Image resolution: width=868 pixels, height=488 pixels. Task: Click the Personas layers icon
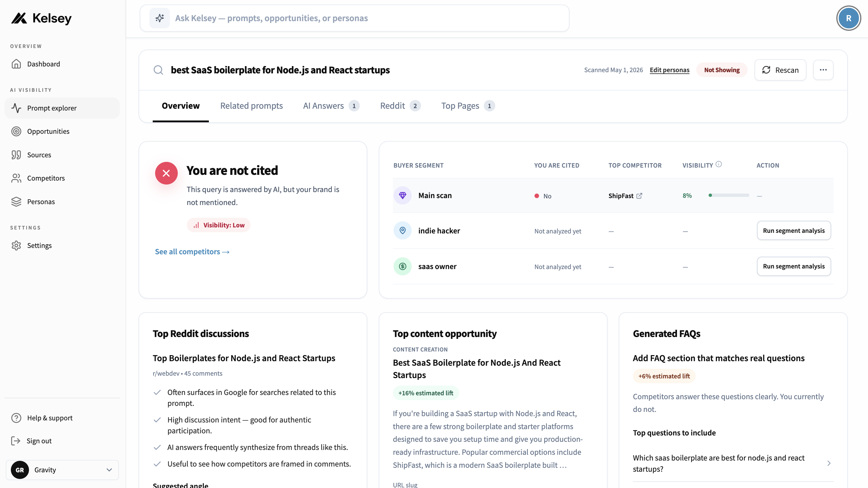[x=16, y=202]
